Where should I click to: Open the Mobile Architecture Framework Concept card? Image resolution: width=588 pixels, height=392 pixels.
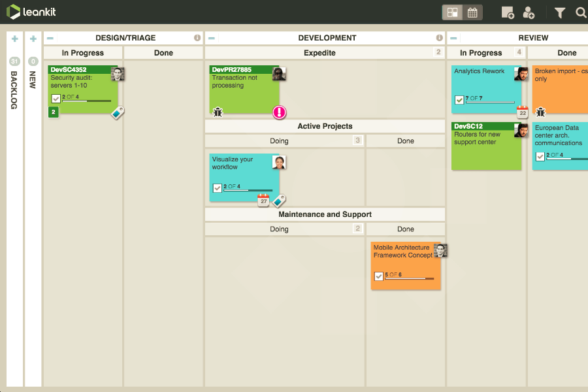(x=406, y=266)
